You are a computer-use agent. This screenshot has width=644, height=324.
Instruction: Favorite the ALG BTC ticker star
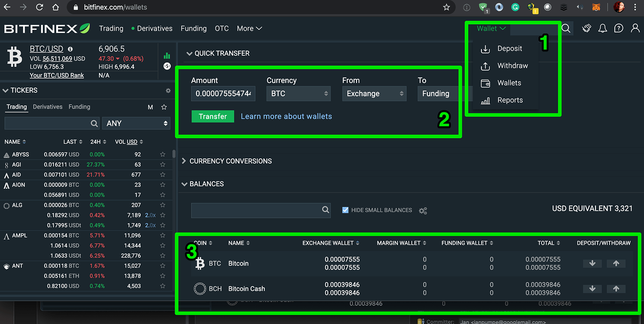163,205
